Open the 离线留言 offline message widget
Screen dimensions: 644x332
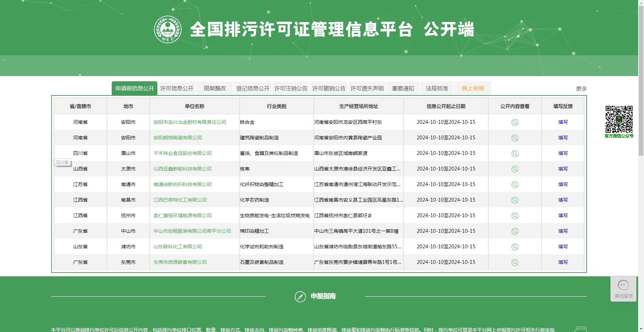pyautogui.click(x=623, y=288)
